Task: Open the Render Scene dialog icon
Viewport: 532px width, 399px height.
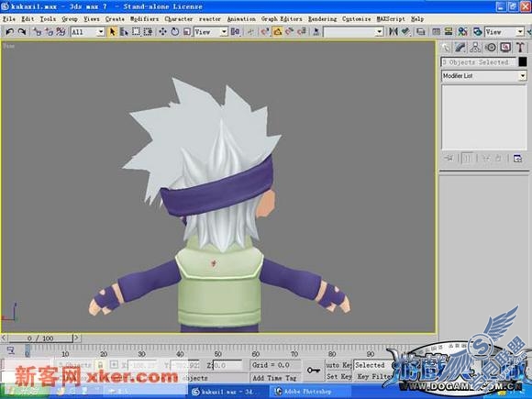Action: point(478,32)
